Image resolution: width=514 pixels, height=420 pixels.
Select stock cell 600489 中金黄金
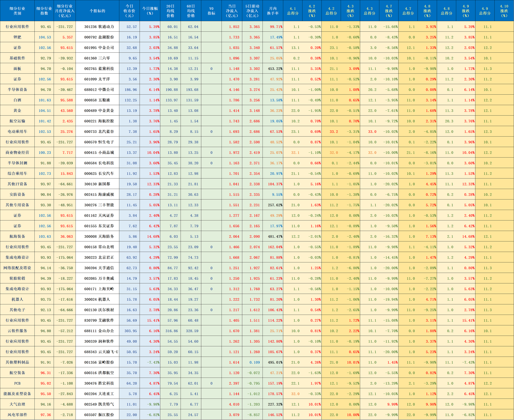pyautogui.click(x=97, y=111)
